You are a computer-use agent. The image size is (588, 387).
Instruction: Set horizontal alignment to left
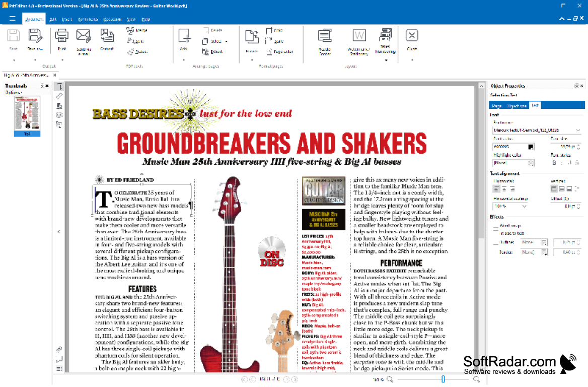(x=496, y=189)
